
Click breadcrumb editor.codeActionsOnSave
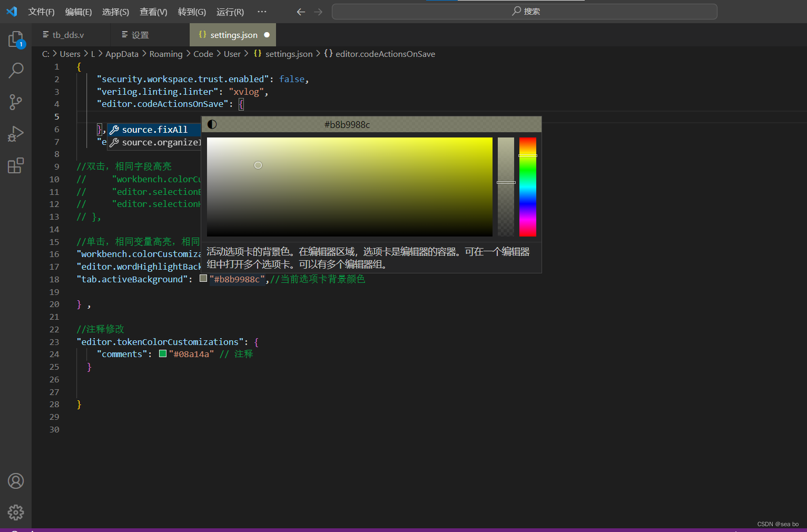coord(380,54)
